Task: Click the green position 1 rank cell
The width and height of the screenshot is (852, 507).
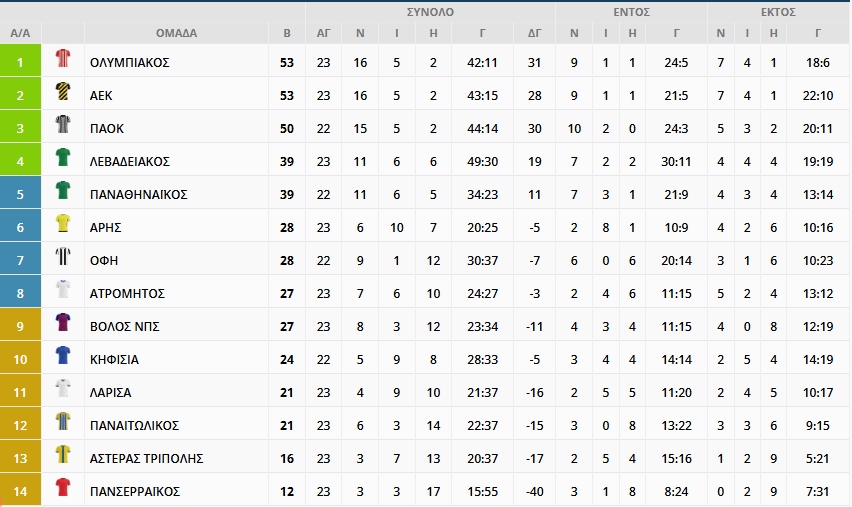Action: (20, 60)
